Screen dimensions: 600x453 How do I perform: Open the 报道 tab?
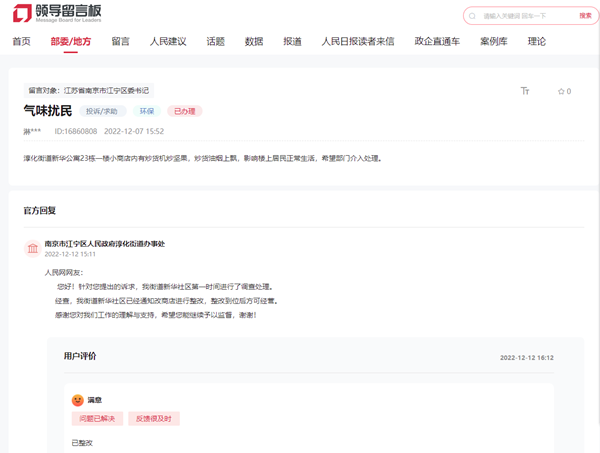click(292, 41)
